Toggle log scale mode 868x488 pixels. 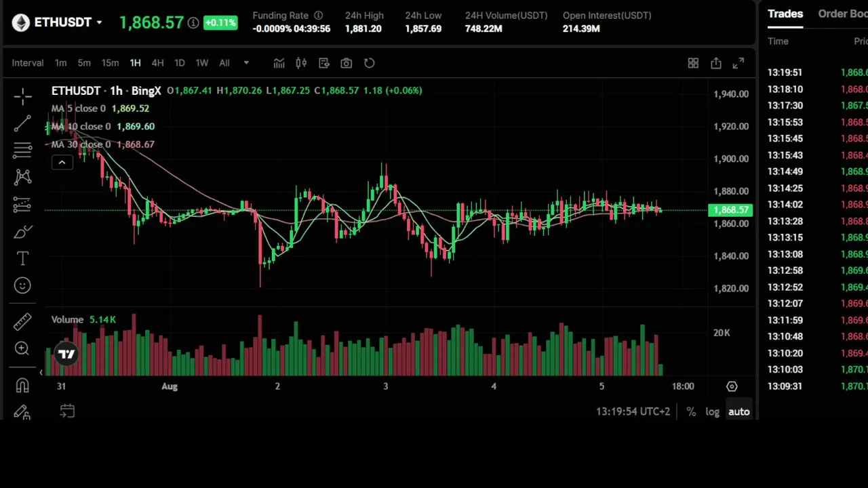(x=712, y=412)
